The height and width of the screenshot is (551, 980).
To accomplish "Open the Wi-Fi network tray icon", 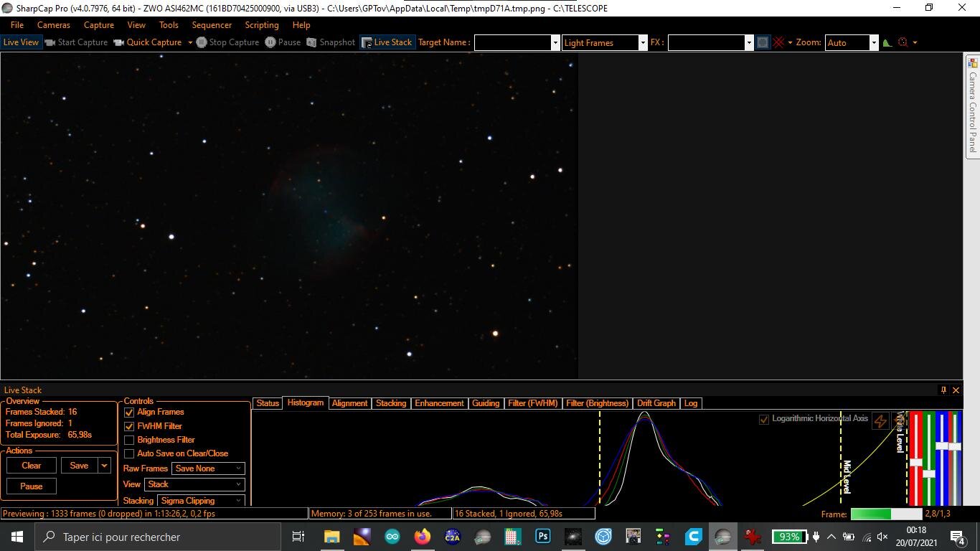I will tap(866, 537).
